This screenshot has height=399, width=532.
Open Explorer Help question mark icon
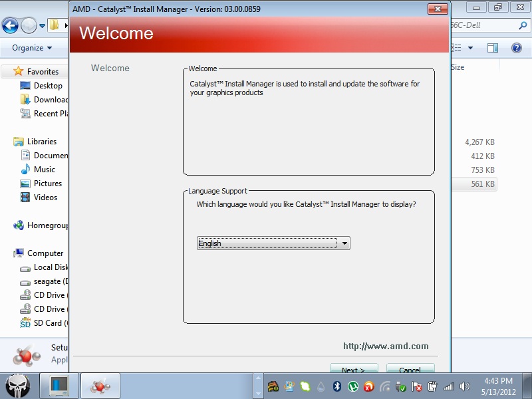517,48
